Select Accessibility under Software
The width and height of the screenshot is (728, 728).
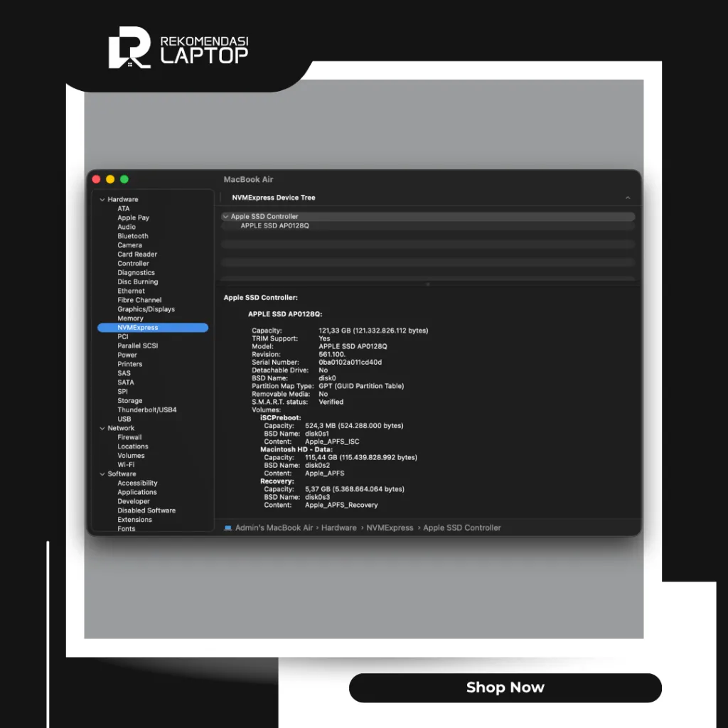(137, 483)
